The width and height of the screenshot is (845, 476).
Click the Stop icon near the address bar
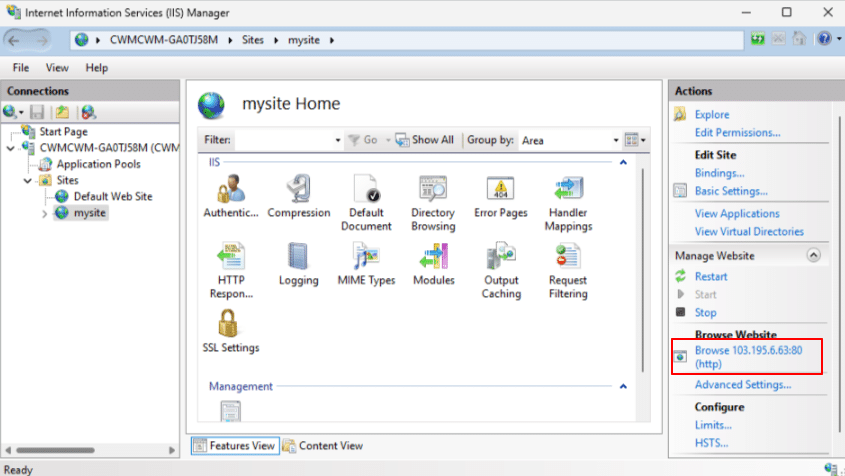[x=779, y=39]
